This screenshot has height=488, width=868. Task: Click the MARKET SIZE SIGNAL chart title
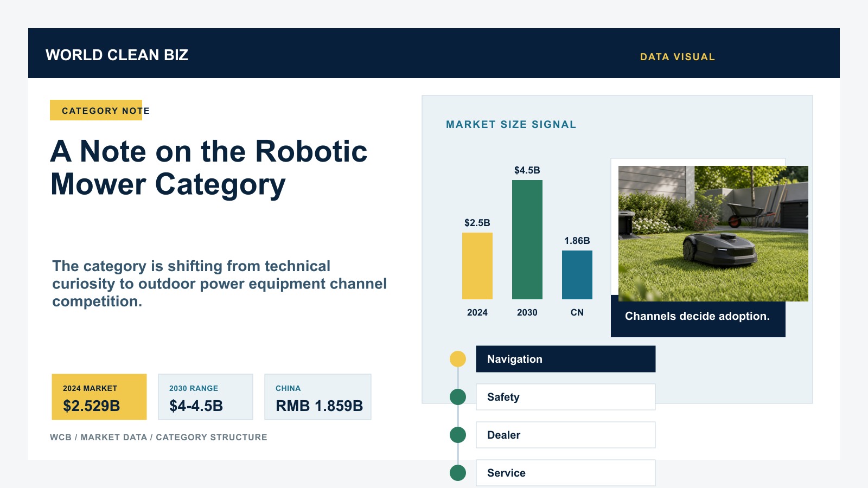[511, 125]
